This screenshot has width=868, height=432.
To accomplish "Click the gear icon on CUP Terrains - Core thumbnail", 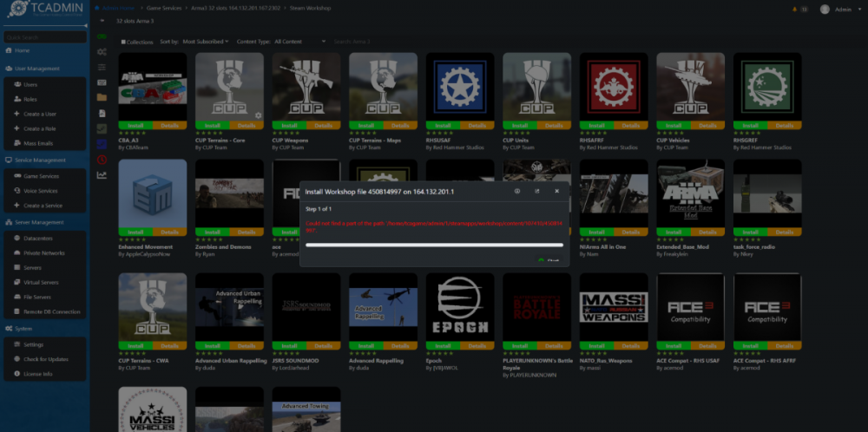I will (x=258, y=115).
